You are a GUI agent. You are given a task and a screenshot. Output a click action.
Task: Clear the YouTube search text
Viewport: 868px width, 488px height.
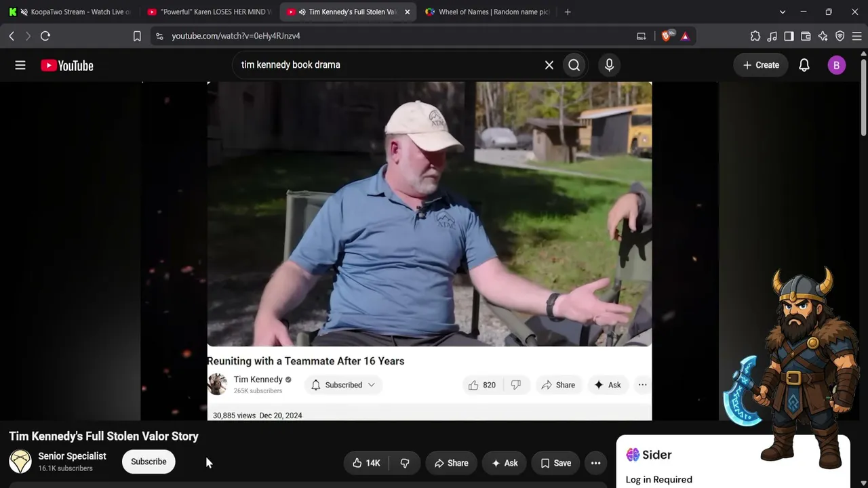(x=549, y=65)
